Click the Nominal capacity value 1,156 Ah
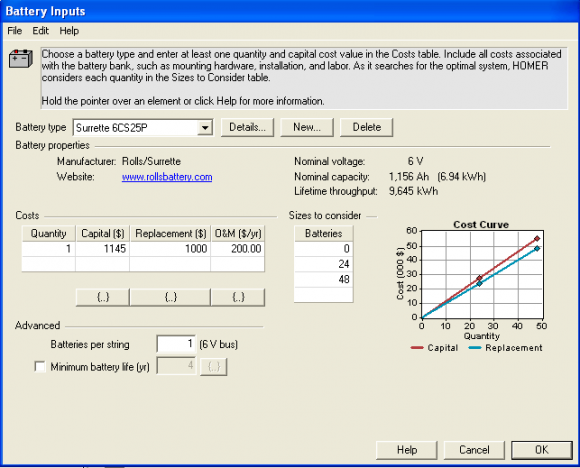 click(409, 177)
